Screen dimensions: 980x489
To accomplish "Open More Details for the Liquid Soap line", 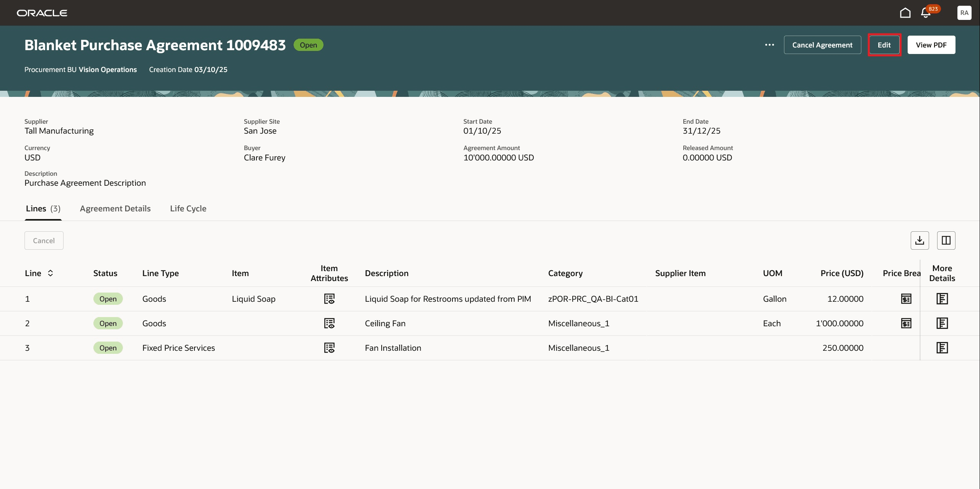I will (942, 299).
